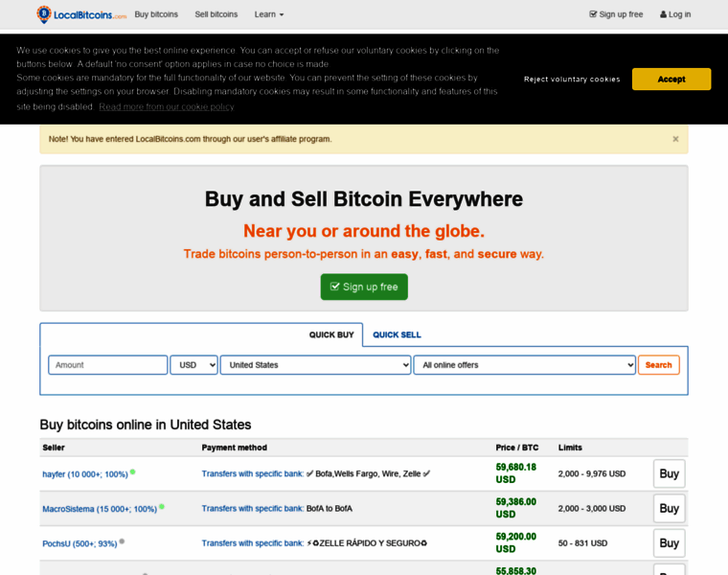Image resolution: width=728 pixels, height=575 pixels.
Task: Open the Sell bitcoins menu item
Action: tap(216, 14)
